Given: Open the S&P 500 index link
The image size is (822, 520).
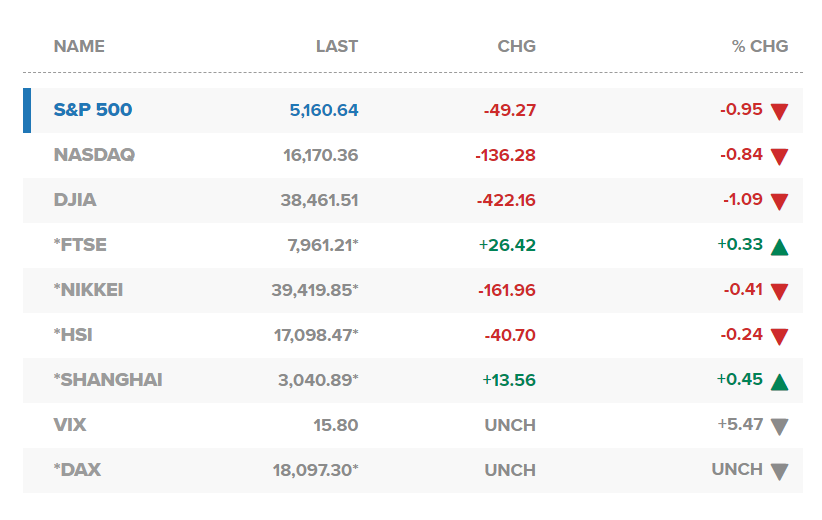Looking at the screenshot, I should pyautogui.click(x=92, y=110).
